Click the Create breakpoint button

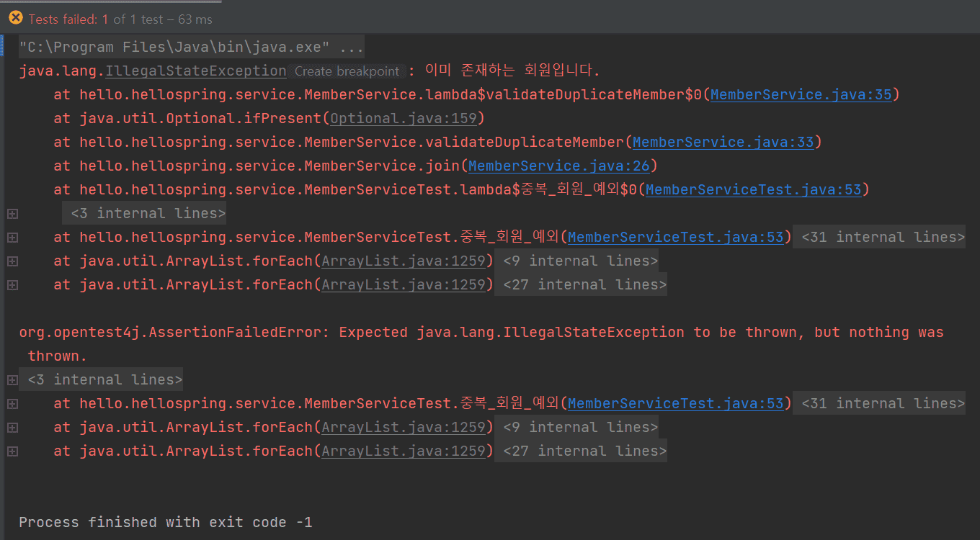[347, 71]
